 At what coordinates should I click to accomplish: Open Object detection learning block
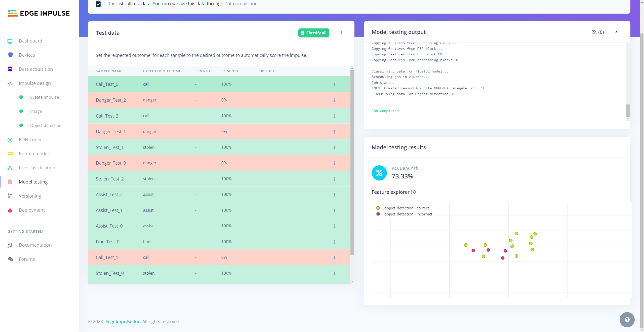46,125
